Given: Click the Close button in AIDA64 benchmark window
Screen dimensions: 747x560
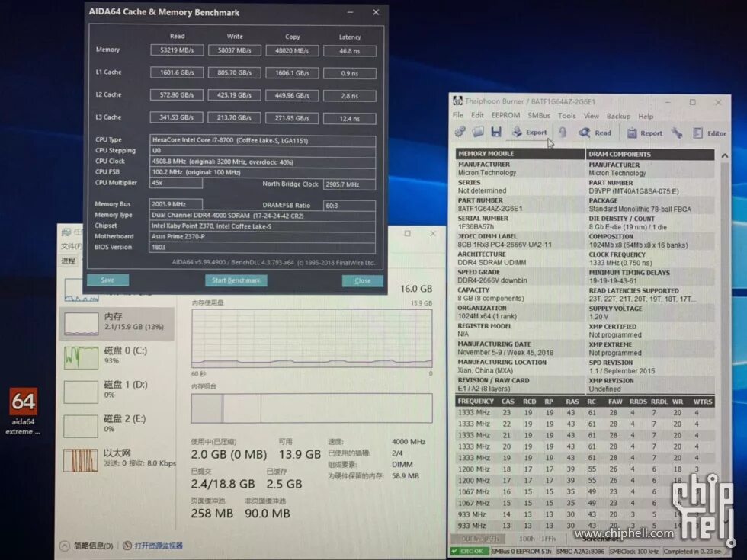Looking at the screenshot, I should tap(363, 281).
